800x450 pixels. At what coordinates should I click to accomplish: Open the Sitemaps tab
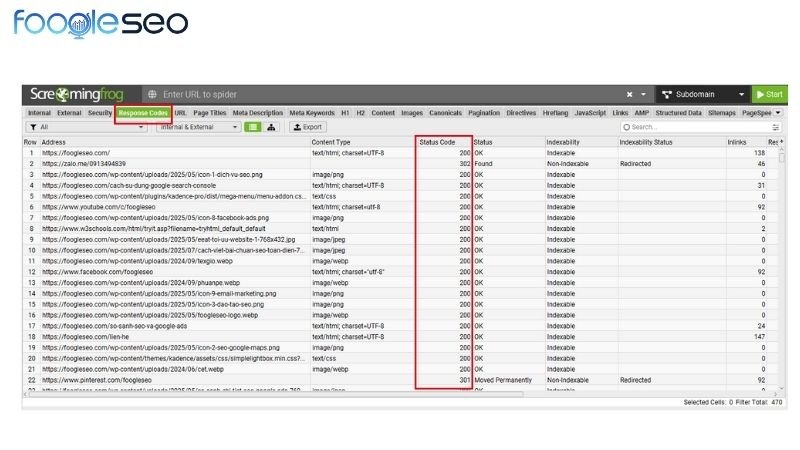[x=722, y=113]
